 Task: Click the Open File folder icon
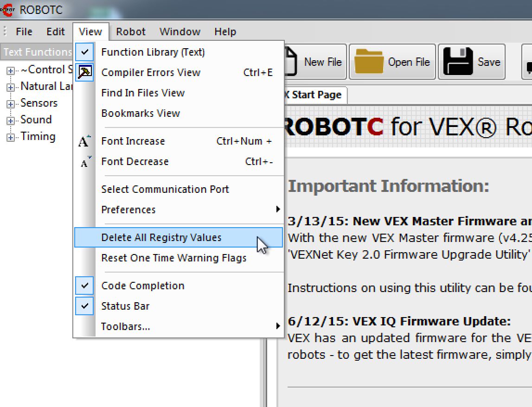click(x=369, y=61)
